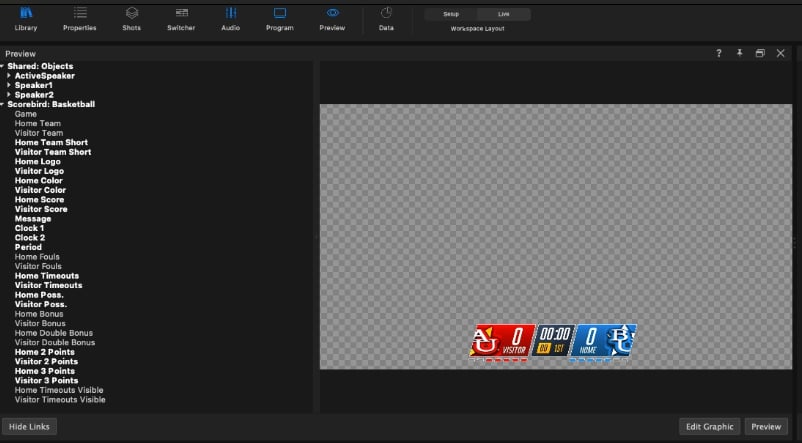
Task: Select the Visitor Poss. field
Action: pyautogui.click(x=41, y=304)
